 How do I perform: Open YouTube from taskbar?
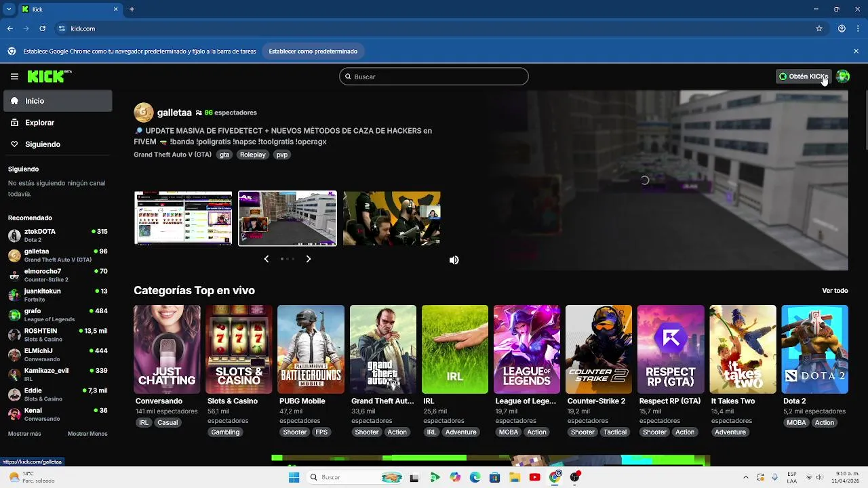[534, 477]
